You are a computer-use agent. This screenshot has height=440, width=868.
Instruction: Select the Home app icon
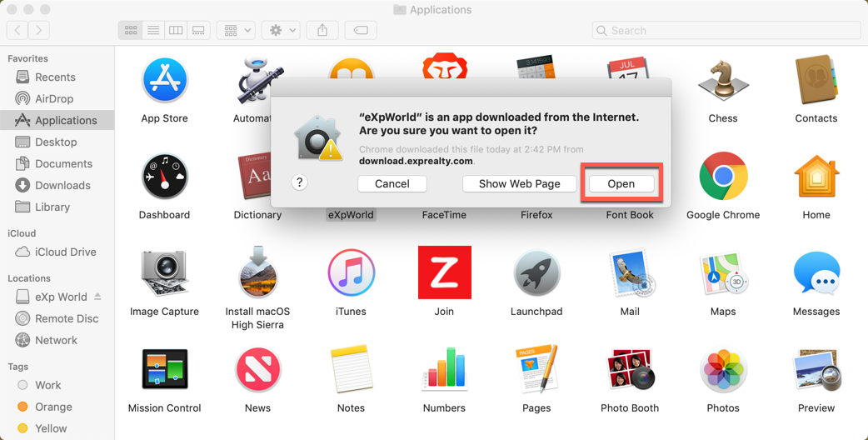click(816, 177)
